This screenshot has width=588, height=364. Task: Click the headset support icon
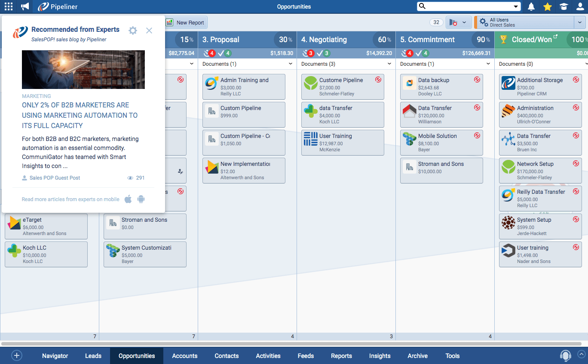[x=565, y=356]
